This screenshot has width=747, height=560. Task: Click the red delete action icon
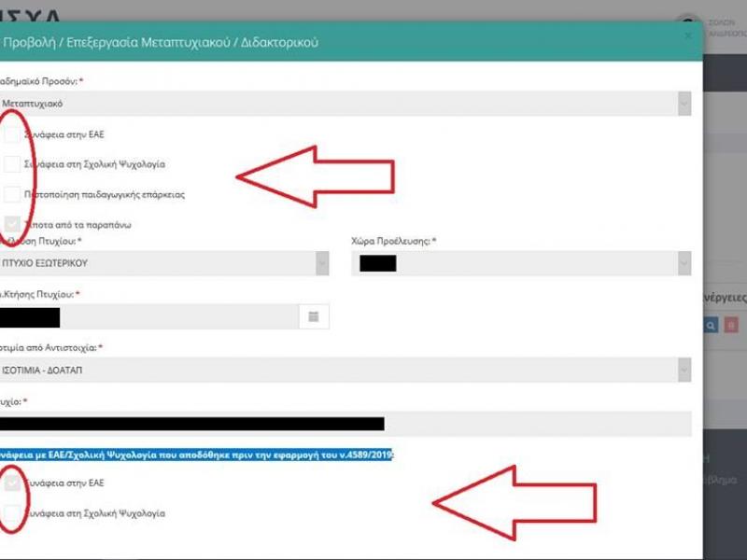point(731,325)
